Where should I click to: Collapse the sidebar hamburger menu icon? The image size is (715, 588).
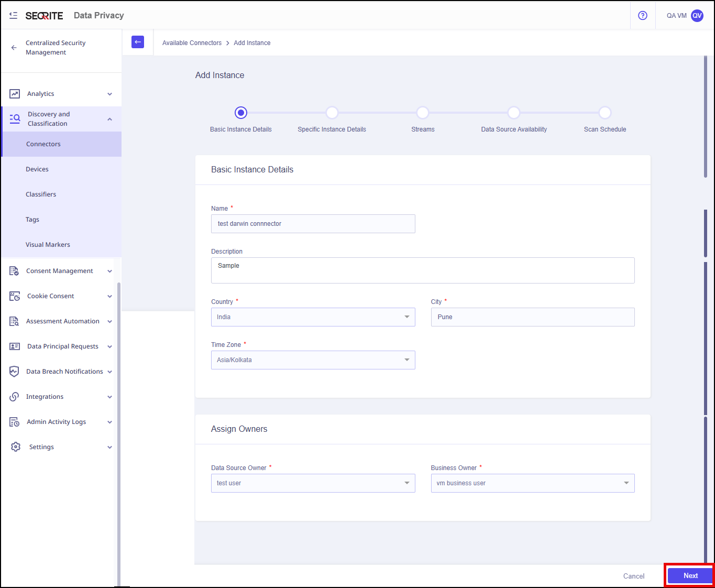[x=13, y=16]
